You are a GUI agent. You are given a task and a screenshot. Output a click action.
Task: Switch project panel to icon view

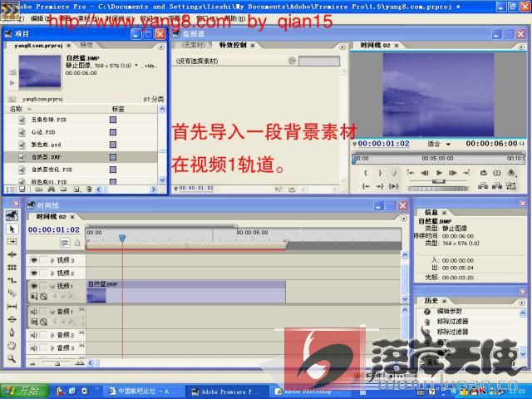tap(22, 190)
